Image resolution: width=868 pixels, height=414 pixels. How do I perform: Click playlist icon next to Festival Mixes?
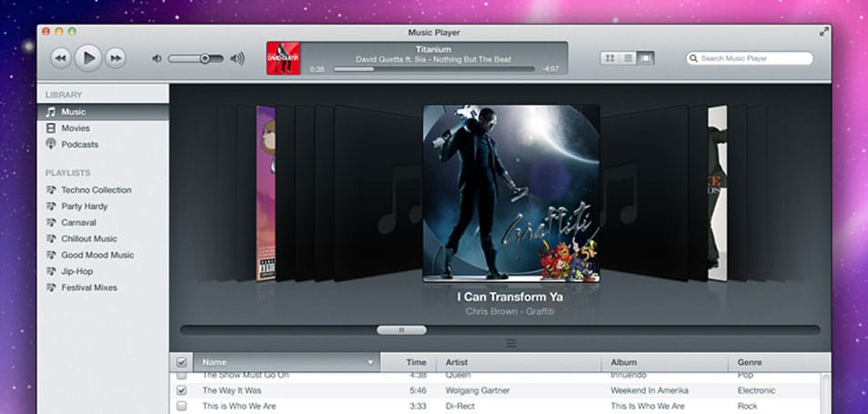(x=51, y=288)
